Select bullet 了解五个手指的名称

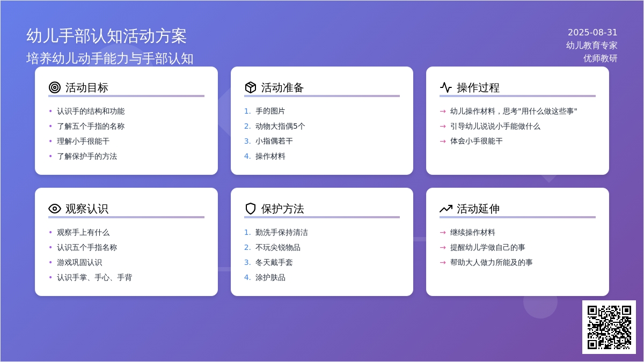point(91,126)
